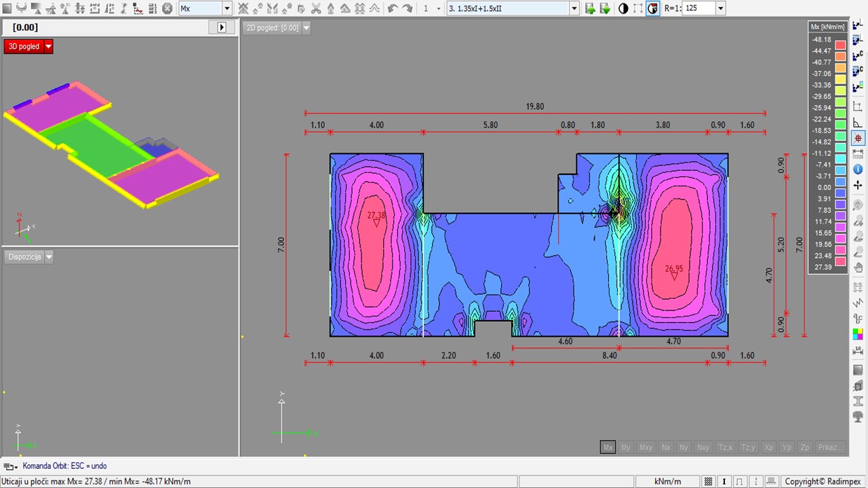Open the load combination 1.35xI+1.5xII dropdown
Screen dimensions: 868x488
574,9
